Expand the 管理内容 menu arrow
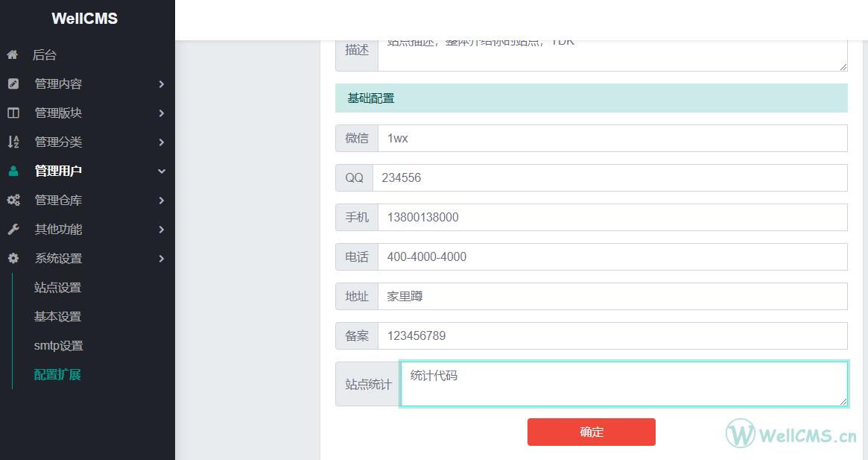This screenshot has height=460, width=868. coord(162,84)
